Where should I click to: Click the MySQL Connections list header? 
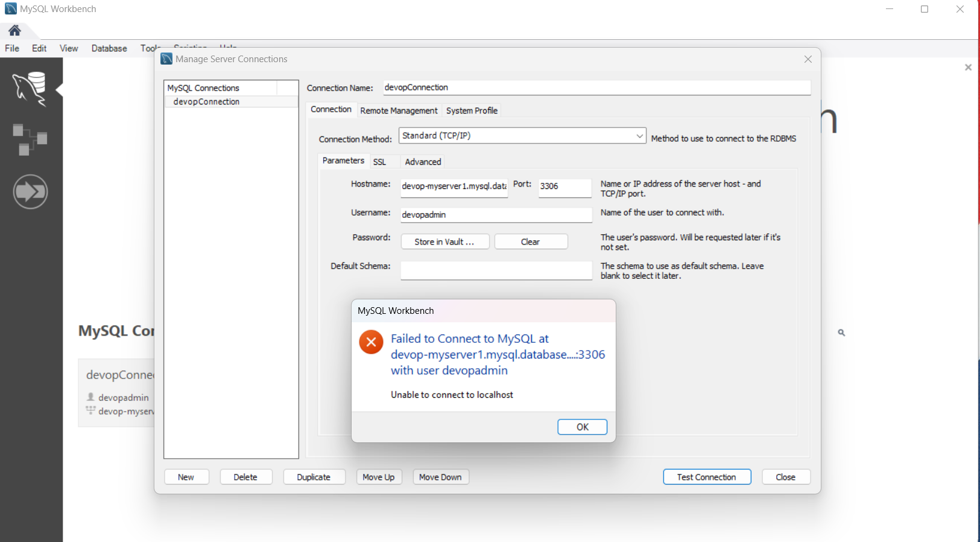[220, 88]
